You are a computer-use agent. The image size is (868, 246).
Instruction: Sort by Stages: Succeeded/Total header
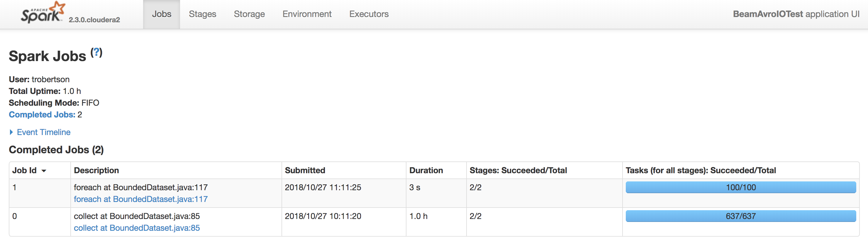click(x=518, y=171)
